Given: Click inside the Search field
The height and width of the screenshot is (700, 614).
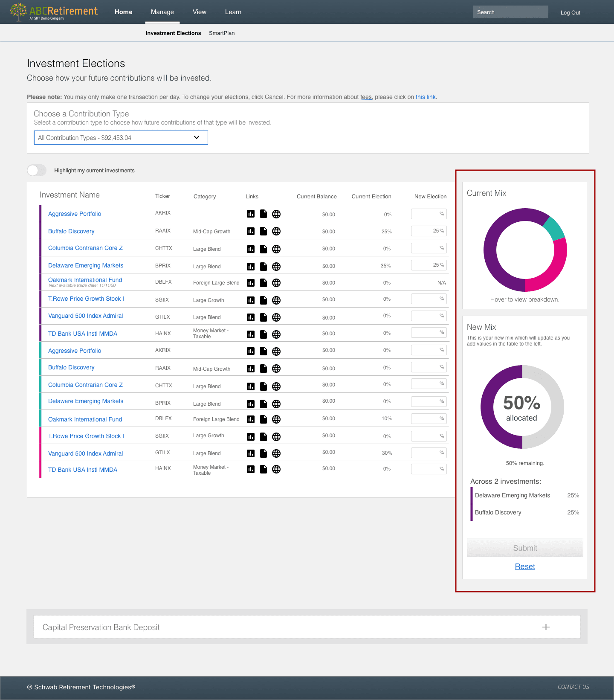Looking at the screenshot, I should 511,12.
